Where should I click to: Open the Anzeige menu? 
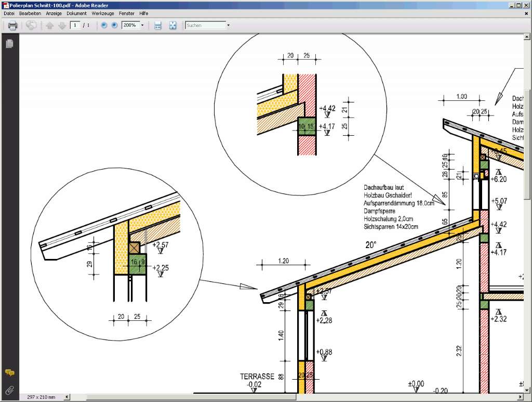(x=54, y=13)
